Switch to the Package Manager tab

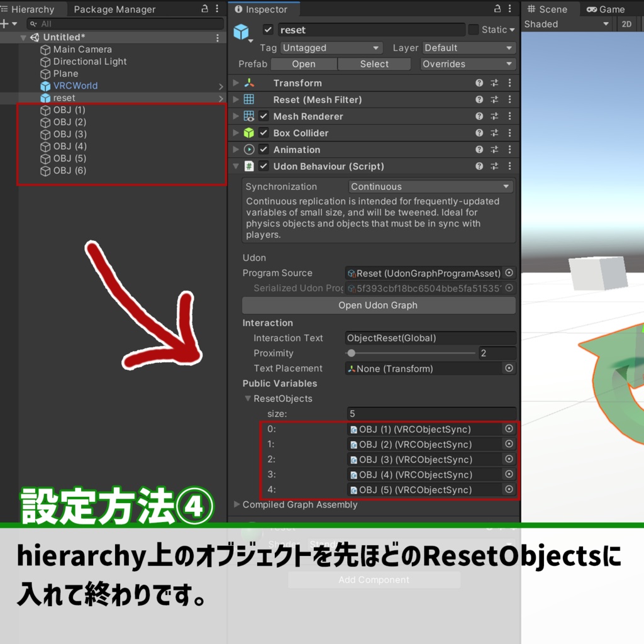[x=114, y=9]
